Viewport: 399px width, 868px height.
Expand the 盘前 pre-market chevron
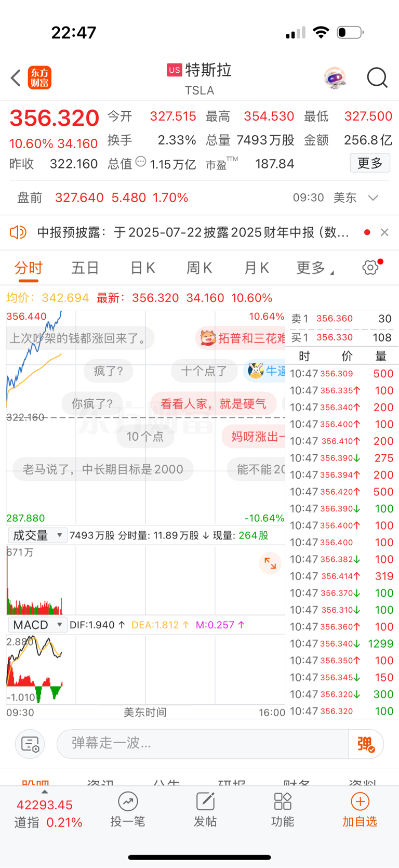pos(373,198)
